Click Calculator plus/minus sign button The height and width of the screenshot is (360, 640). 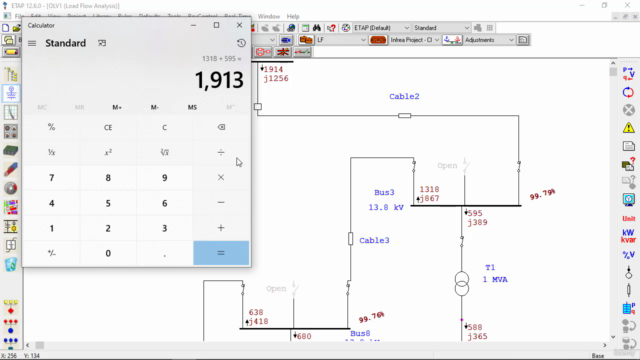coord(51,253)
